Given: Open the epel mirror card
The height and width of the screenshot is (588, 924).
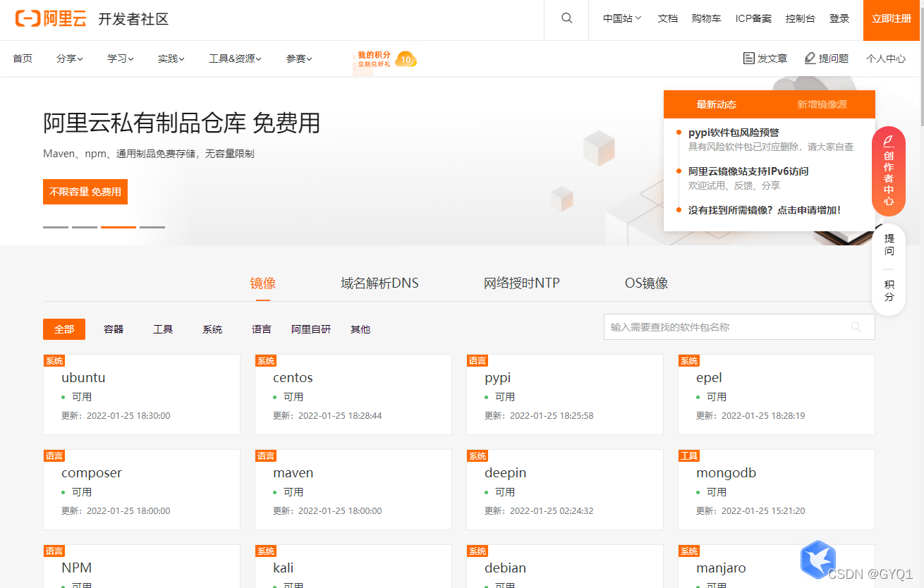Looking at the screenshot, I should pos(777,394).
